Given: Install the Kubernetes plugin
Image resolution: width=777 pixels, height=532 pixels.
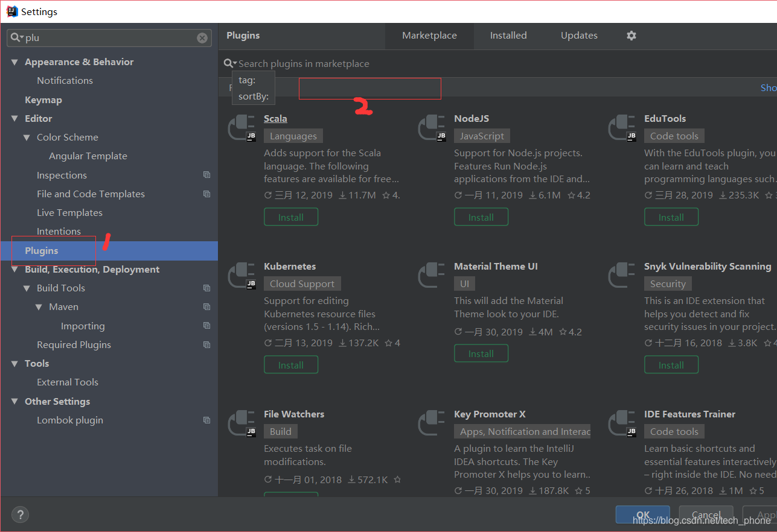Looking at the screenshot, I should pyautogui.click(x=291, y=365).
